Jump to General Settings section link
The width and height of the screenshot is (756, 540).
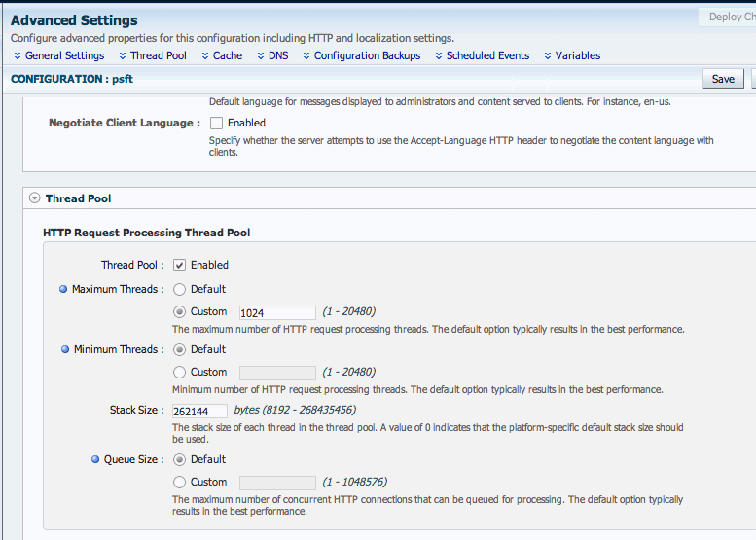(x=64, y=55)
